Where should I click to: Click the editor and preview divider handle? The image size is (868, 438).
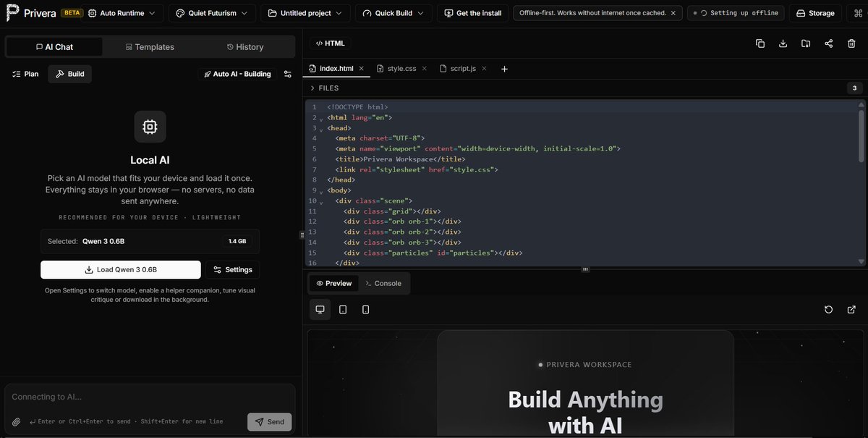(585, 269)
